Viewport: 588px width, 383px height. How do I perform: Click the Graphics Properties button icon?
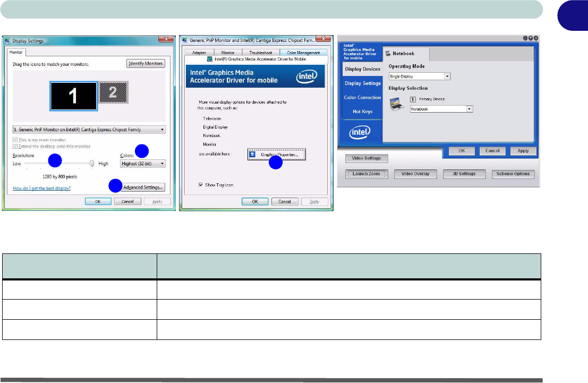click(x=252, y=155)
